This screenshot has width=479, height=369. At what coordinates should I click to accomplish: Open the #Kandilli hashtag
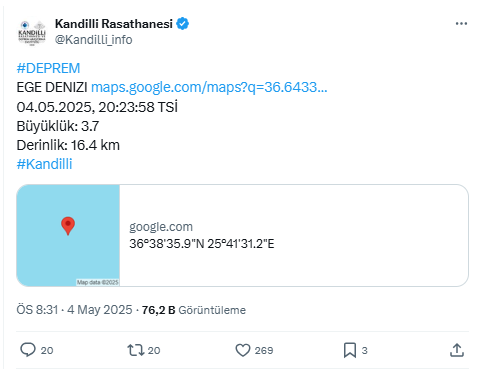pos(44,164)
